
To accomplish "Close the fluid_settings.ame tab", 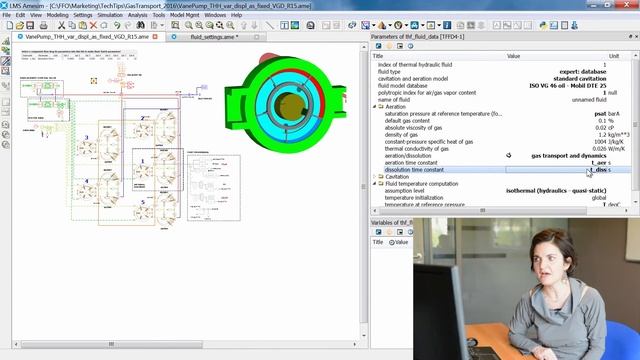I will pyautogui.click(x=256, y=37).
